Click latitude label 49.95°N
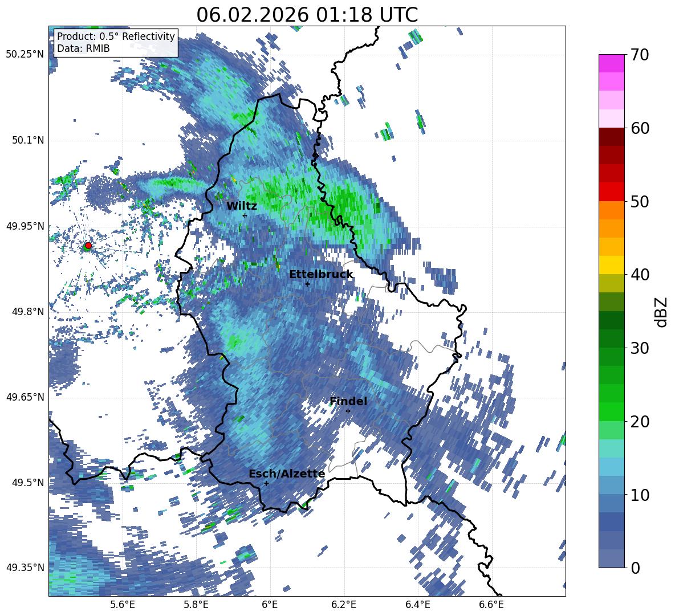The height and width of the screenshot is (616, 675). pyautogui.click(x=25, y=226)
